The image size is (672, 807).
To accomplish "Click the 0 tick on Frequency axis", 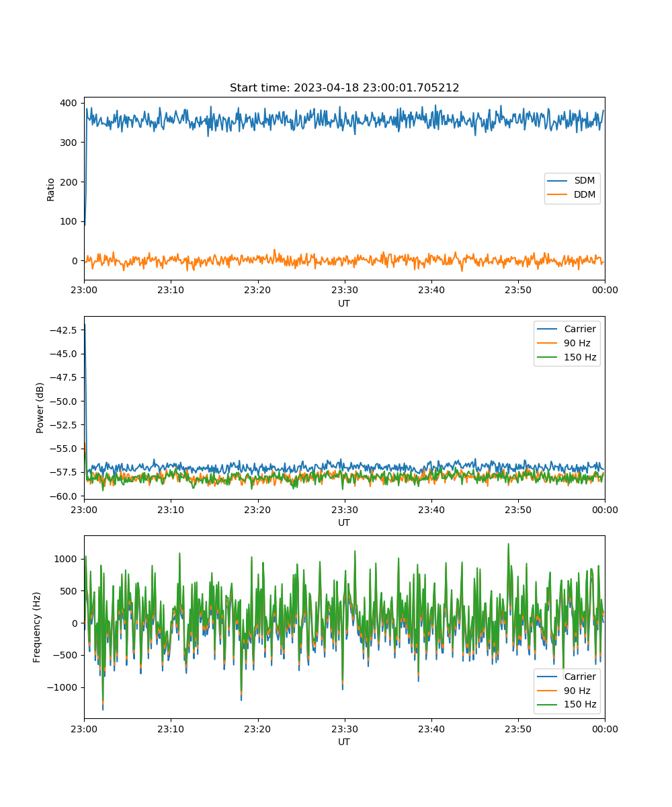I will coord(76,623).
